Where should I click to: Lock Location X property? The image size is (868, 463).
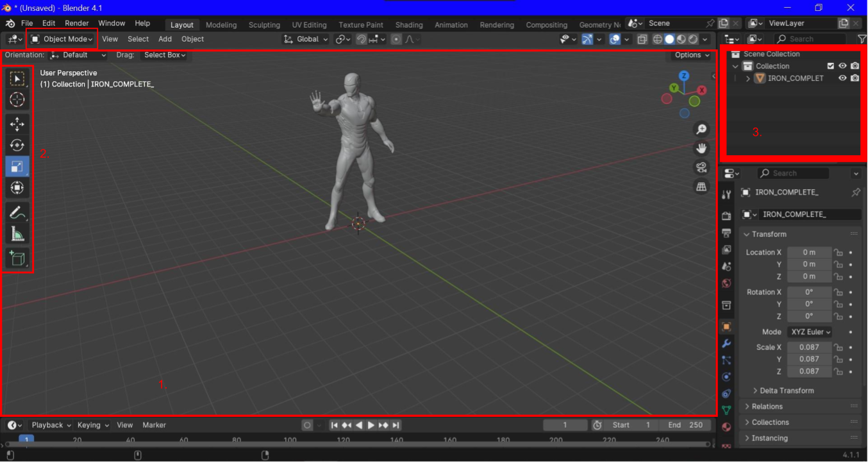click(838, 253)
